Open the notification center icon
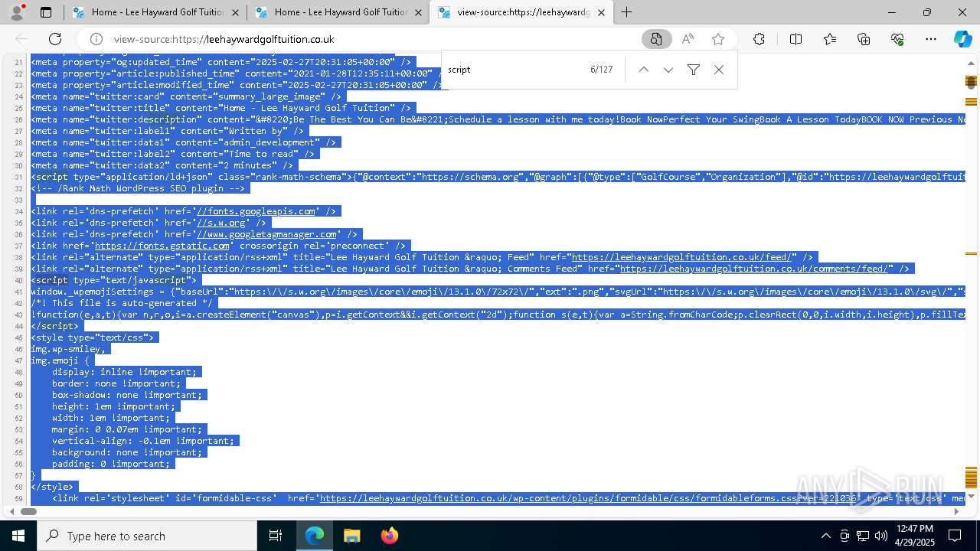This screenshot has width=980, height=551. (x=955, y=536)
